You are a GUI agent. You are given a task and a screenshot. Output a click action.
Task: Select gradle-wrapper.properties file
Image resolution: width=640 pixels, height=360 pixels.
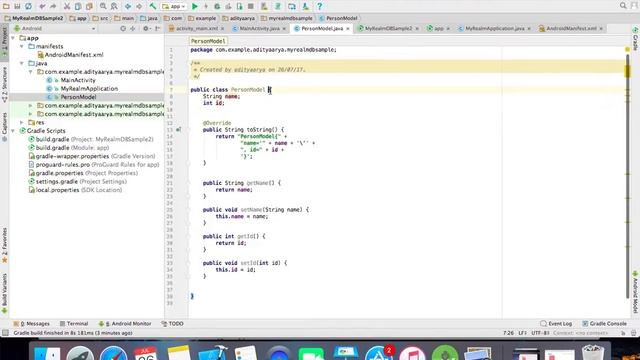(92, 156)
